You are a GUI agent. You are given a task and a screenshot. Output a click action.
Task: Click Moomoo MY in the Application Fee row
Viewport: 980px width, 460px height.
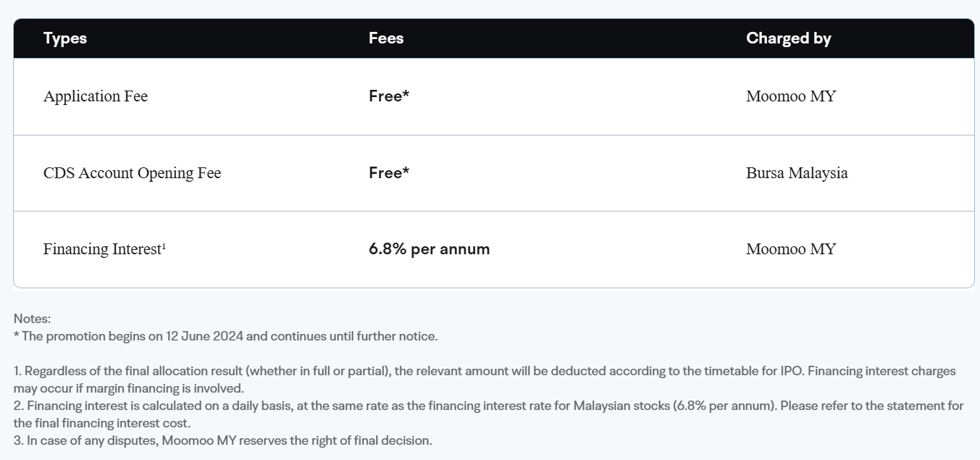(x=791, y=96)
